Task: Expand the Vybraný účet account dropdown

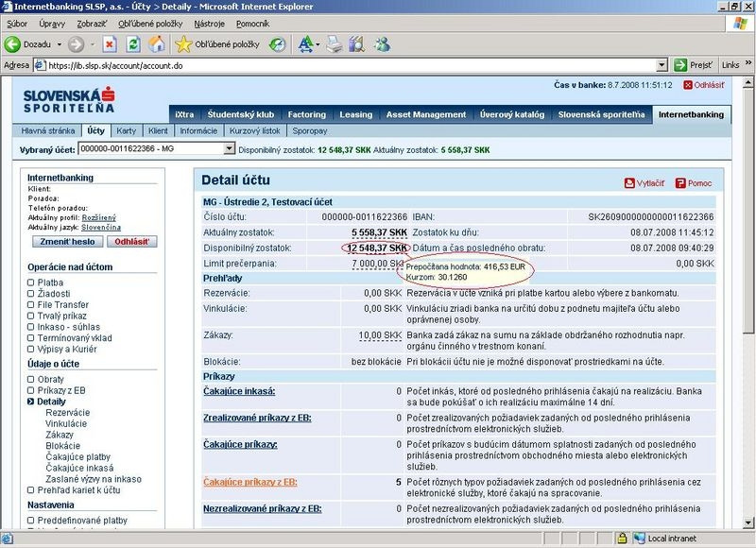Action: tap(229, 148)
